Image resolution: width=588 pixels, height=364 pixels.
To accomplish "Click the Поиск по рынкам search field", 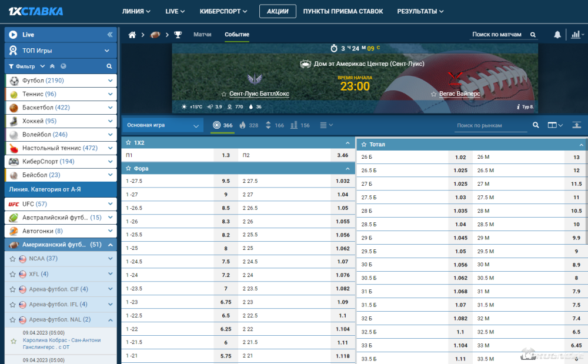I will (491, 125).
